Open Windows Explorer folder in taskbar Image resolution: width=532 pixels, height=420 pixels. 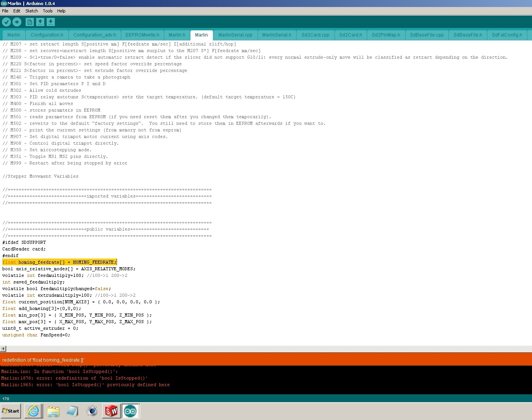coord(53,411)
